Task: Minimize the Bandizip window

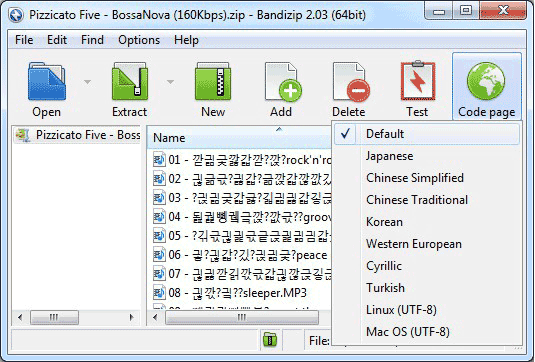Action: pyautogui.click(x=439, y=11)
